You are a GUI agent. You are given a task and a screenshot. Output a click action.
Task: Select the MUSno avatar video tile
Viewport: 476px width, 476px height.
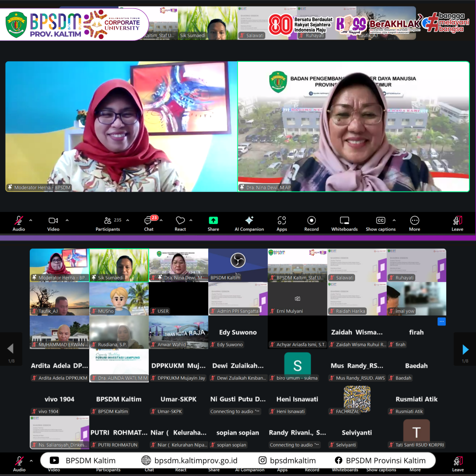[x=119, y=299]
